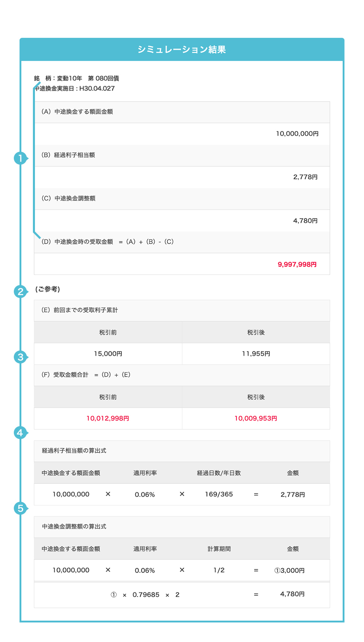The width and height of the screenshot is (364, 642).
Task: Click the 169/365 elapsed days value
Action: (x=219, y=494)
